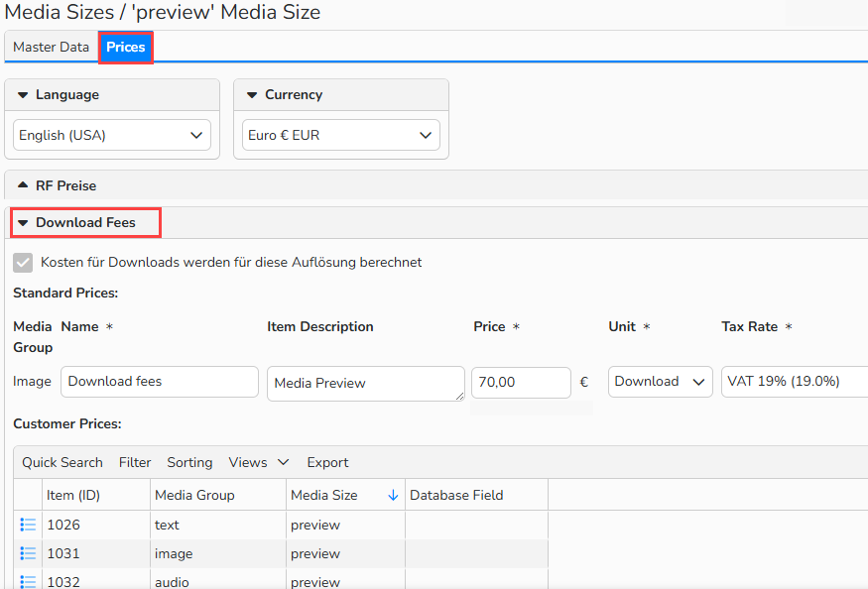868x589 pixels.
Task: Sort by the Item (ID) column header
Action: (96, 495)
